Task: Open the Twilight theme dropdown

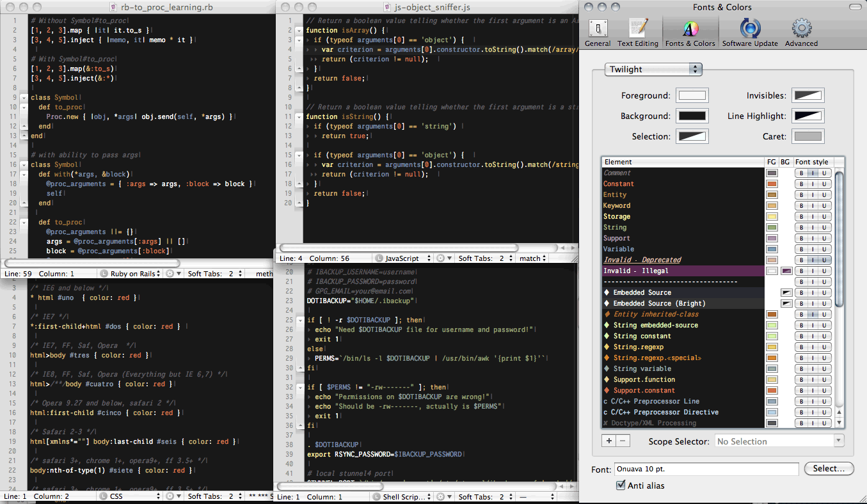Action: point(653,69)
